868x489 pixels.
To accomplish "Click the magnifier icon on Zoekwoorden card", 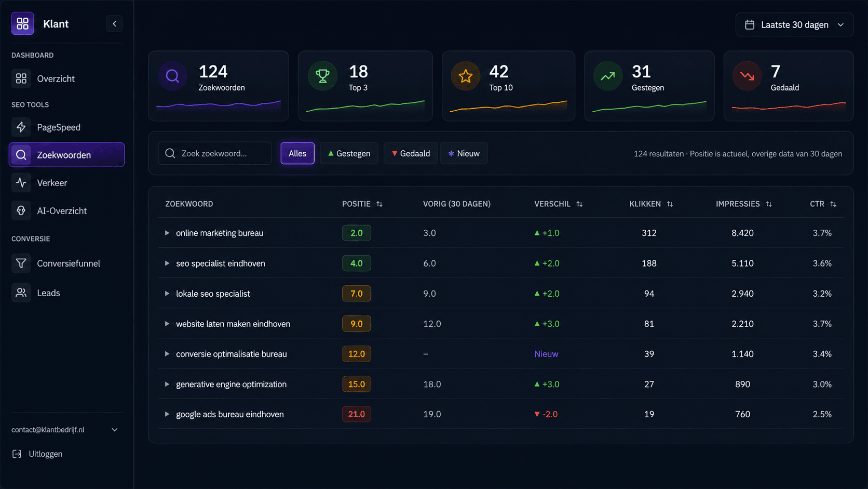I will coord(172,76).
